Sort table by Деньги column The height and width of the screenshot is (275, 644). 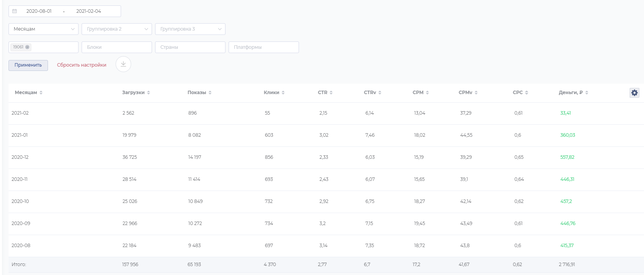(x=573, y=93)
